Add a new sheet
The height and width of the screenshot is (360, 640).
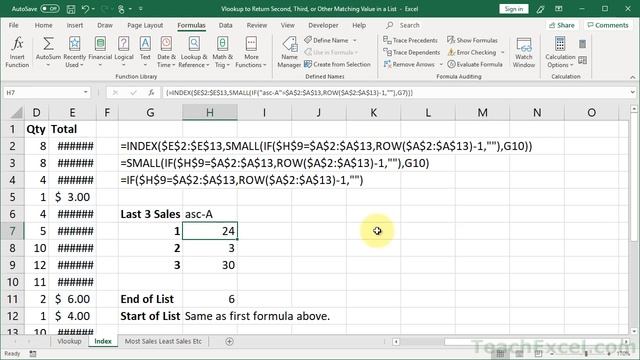coord(229,341)
